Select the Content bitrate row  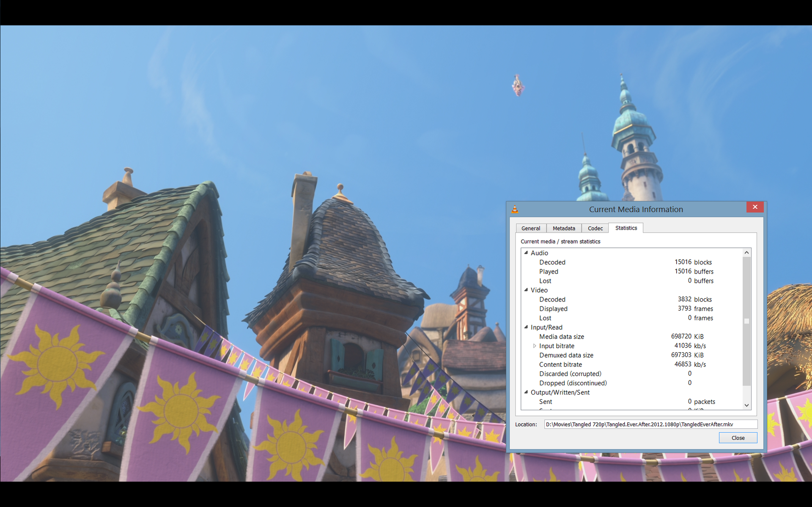tap(632, 364)
